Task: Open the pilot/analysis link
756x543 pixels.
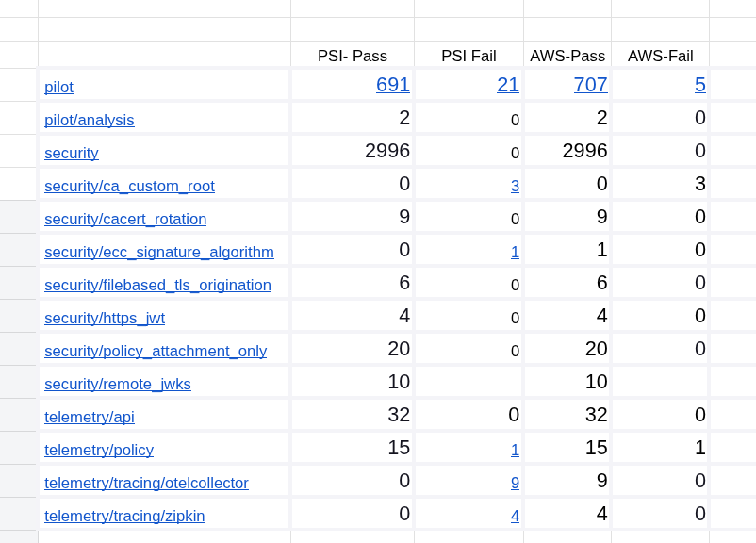Action: click(x=89, y=120)
